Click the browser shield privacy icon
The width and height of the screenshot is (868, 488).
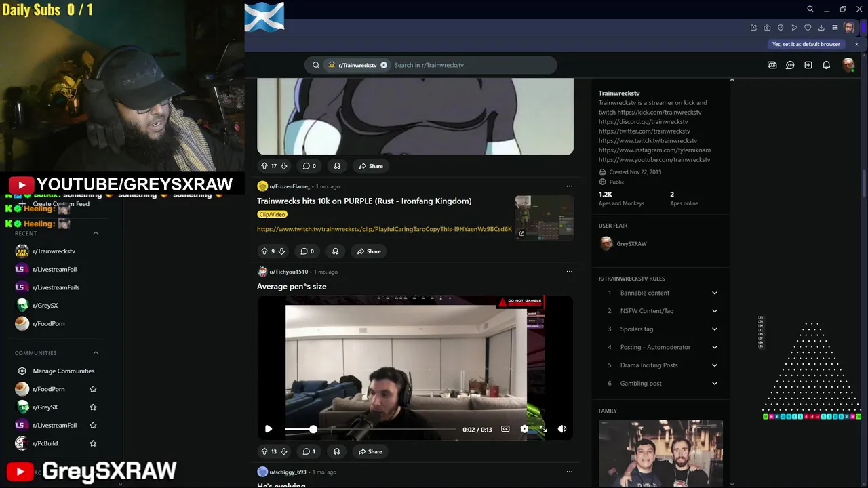781,28
